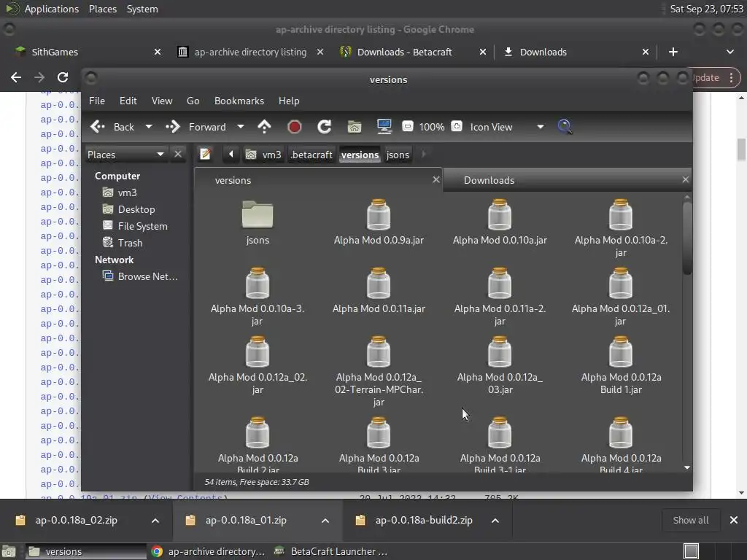Select vm3 in the sidebar
Screen dimensions: 747x560
click(120, 192)
